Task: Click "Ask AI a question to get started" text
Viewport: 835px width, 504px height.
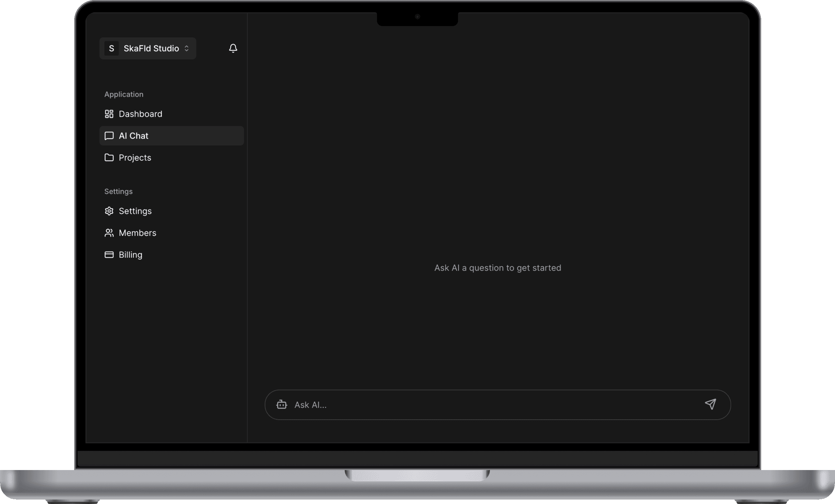Action: pyautogui.click(x=497, y=268)
